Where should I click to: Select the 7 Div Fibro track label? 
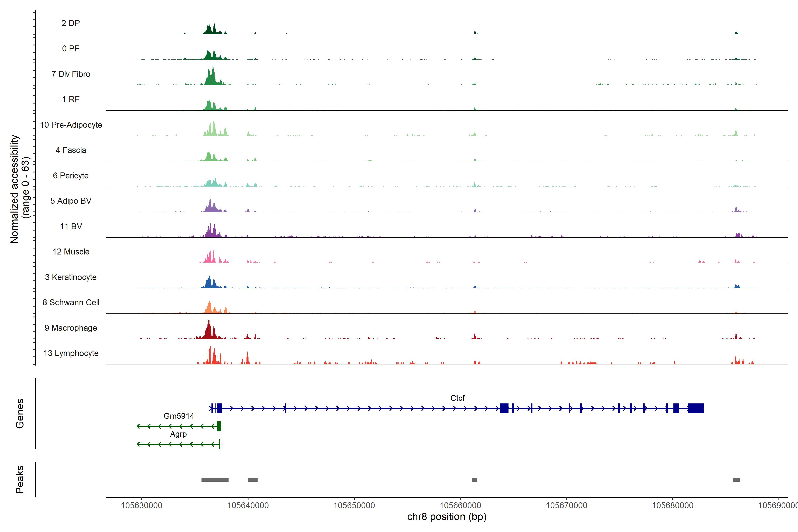pyautogui.click(x=70, y=74)
